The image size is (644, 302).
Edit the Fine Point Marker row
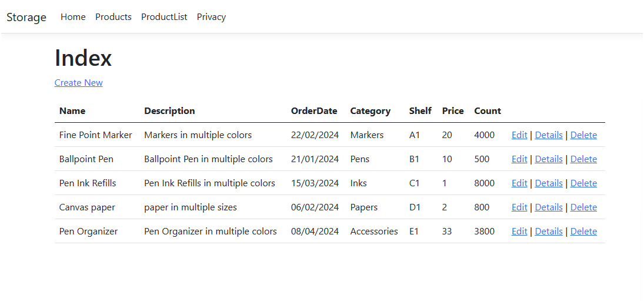tap(519, 135)
